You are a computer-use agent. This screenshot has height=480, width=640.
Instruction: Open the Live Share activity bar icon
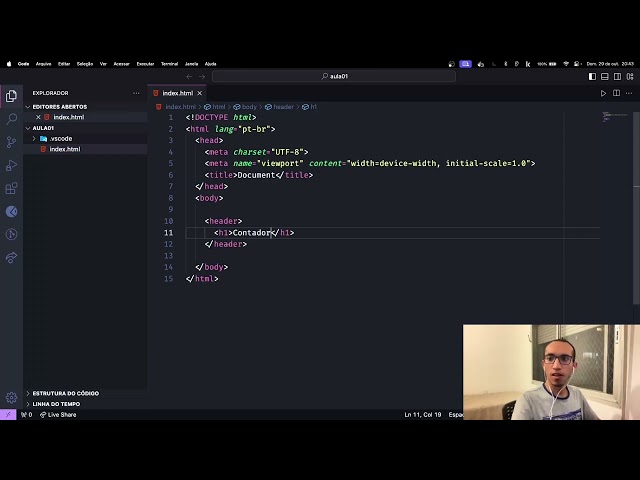point(11,258)
